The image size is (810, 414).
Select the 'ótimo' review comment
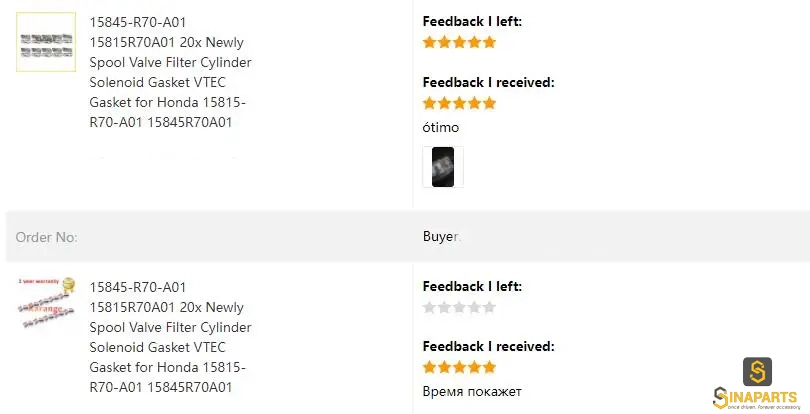[x=441, y=127]
